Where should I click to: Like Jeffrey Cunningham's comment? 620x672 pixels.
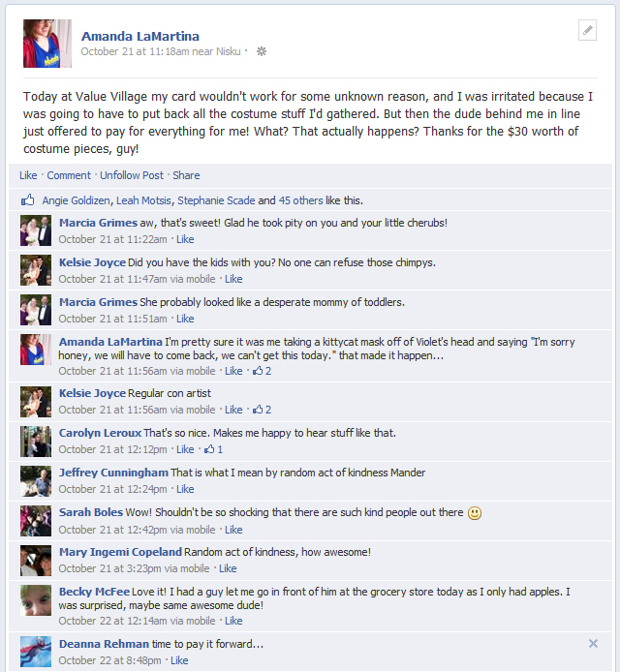point(185,489)
